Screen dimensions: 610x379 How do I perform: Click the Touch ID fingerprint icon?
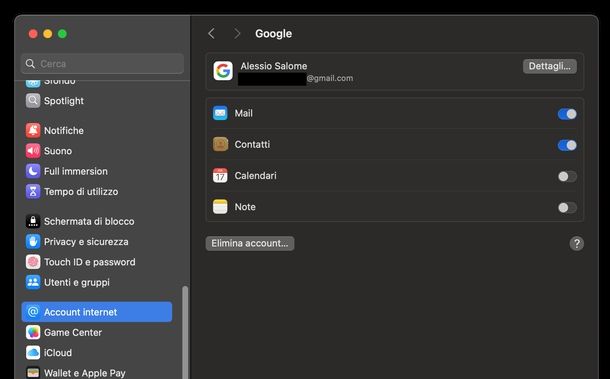pos(33,262)
